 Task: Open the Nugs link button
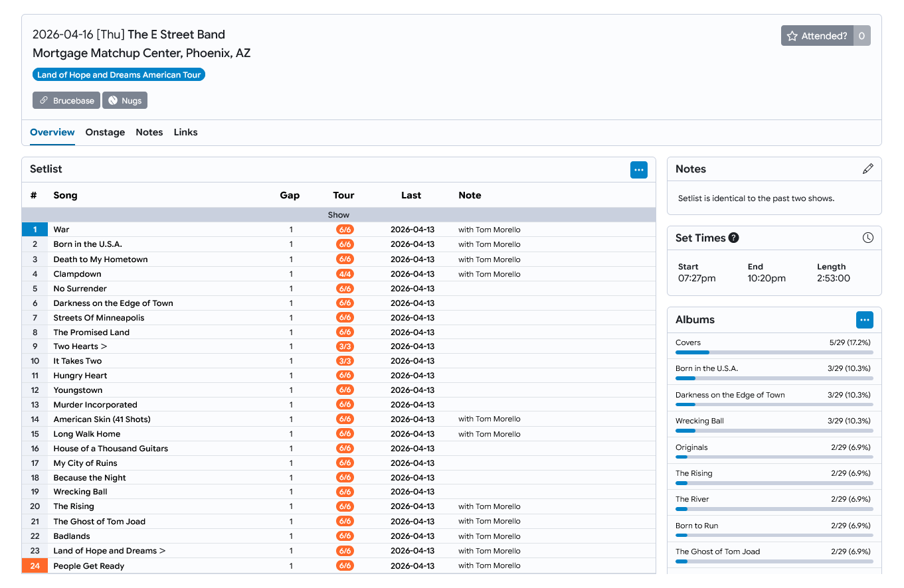pyautogui.click(x=125, y=100)
